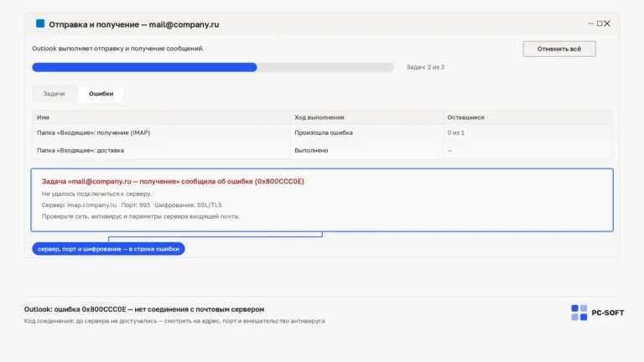The width and height of the screenshot is (644, 362).
Task: Click the Порт: 993 text
Action: click(136, 204)
